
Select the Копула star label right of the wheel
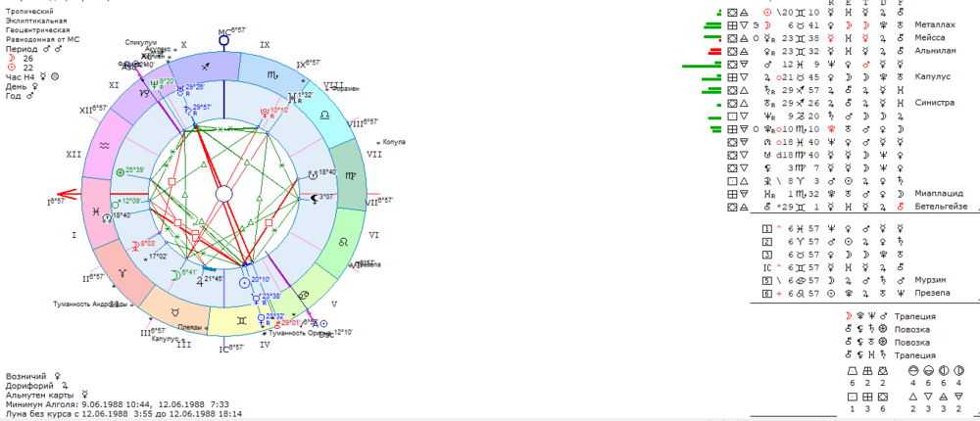(x=394, y=142)
